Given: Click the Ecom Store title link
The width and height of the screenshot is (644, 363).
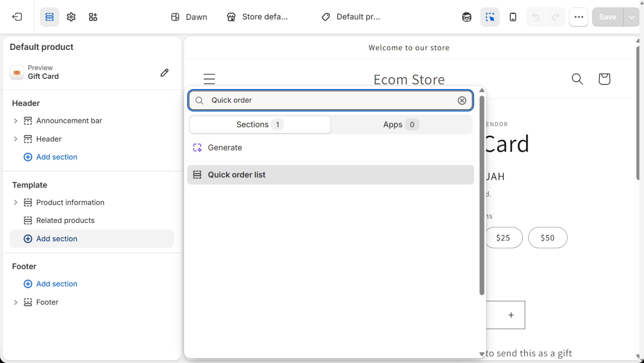Looking at the screenshot, I should (x=409, y=79).
